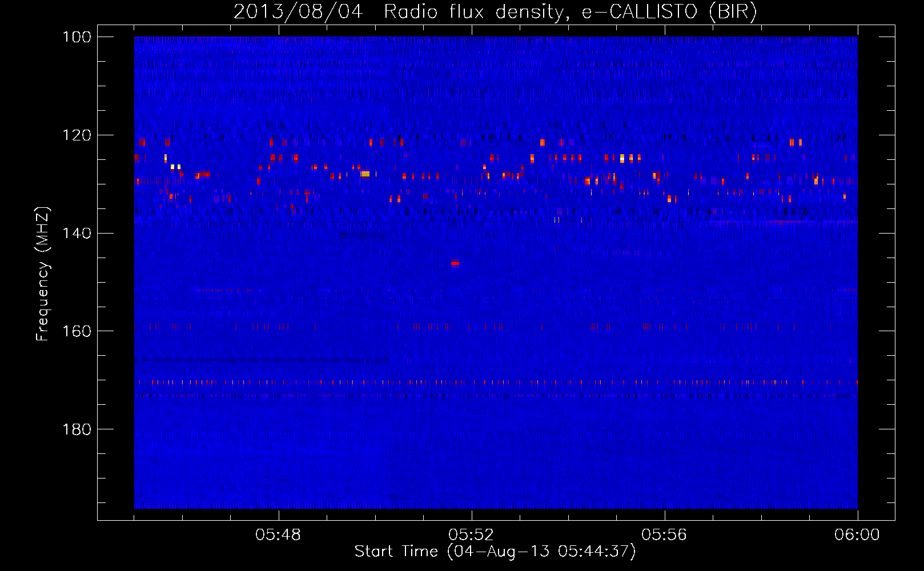Click the 05:48 time tick label
Screen dimensions: 924x571
tap(278, 535)
